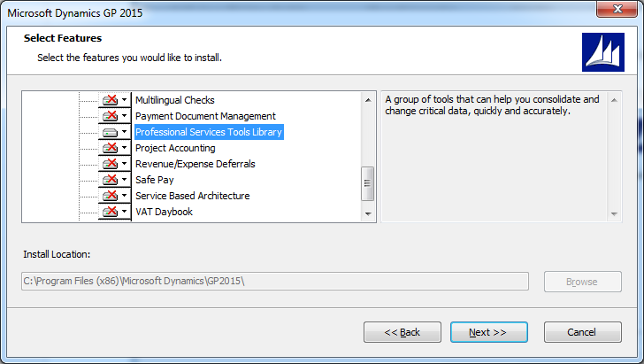644x364 pixels.
Task: Click the 'Install Location:' label
Action: click(57, 254)
